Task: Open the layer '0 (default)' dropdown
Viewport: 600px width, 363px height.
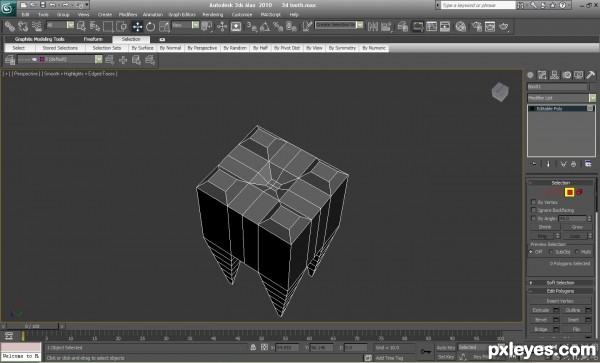Action: [99, 59]
